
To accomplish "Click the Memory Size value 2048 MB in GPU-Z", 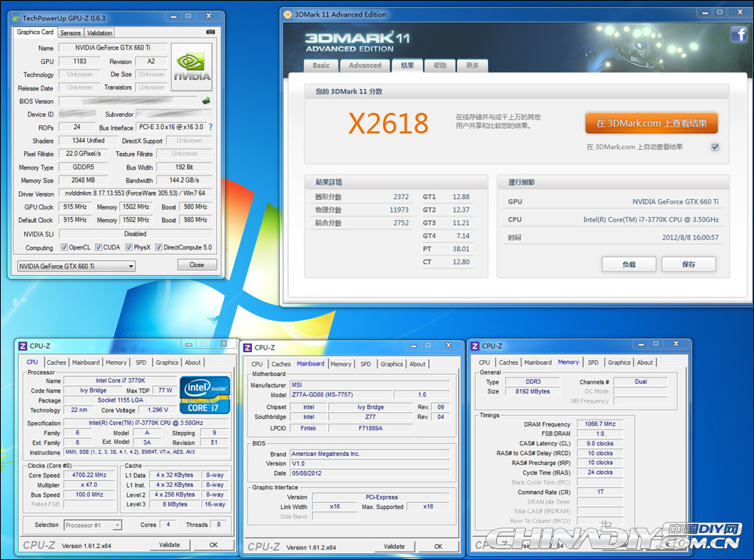I will [84, 180].
